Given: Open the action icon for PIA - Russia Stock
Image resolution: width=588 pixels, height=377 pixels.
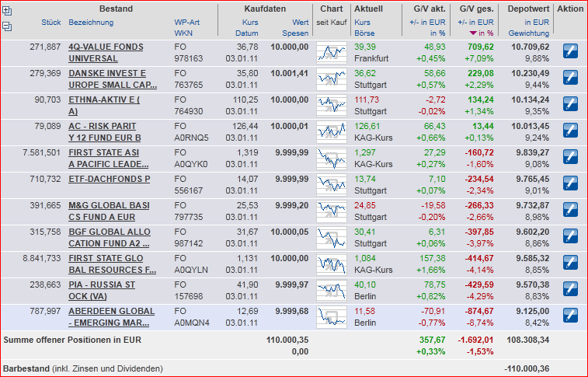Looking at the screenshot, I should pos(570,289).
